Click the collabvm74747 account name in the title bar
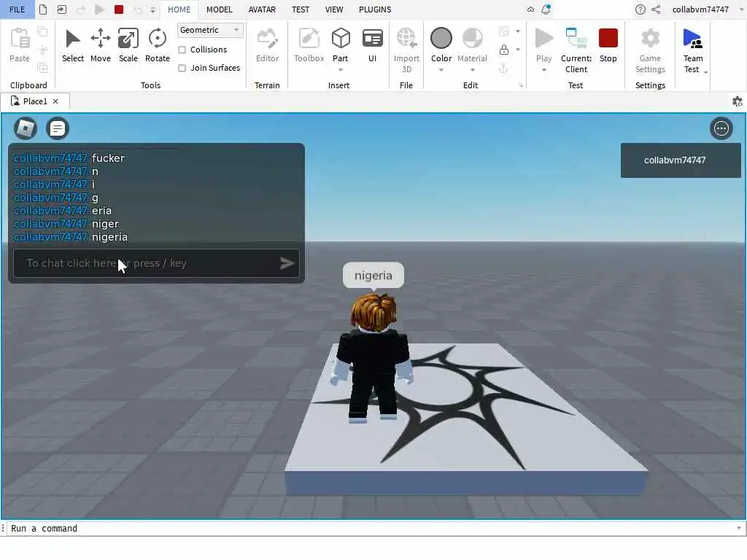 [700, 9]
